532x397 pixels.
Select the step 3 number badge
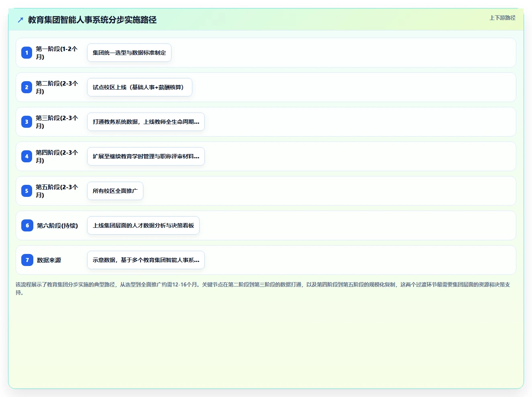pyautogui.click(x=27, y=122)
